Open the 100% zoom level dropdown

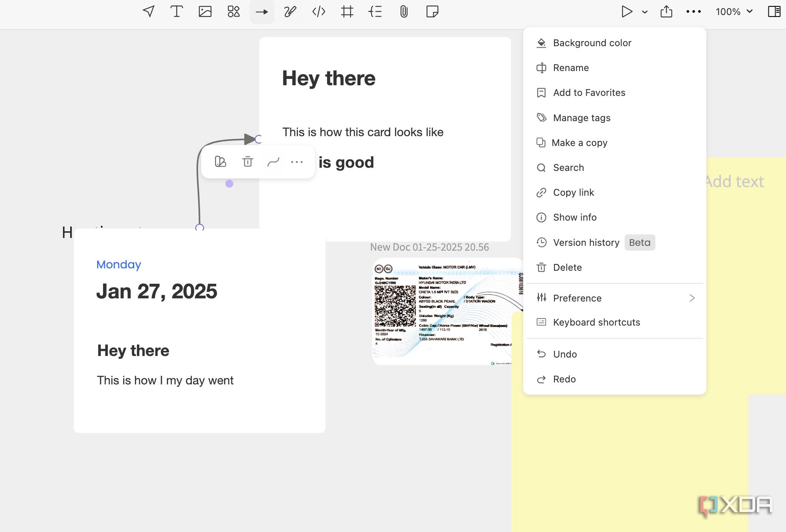point(734,11)
